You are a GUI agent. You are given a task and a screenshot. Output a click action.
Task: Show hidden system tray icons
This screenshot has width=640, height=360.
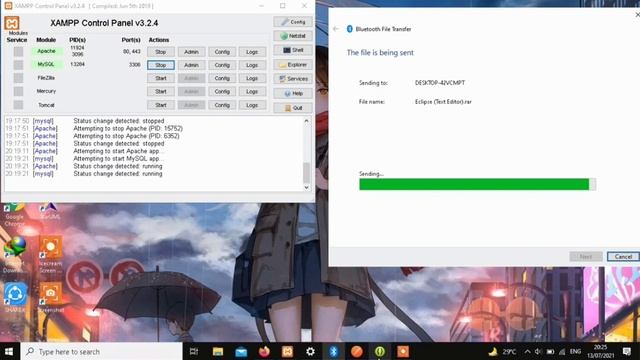tap(527, 351)
